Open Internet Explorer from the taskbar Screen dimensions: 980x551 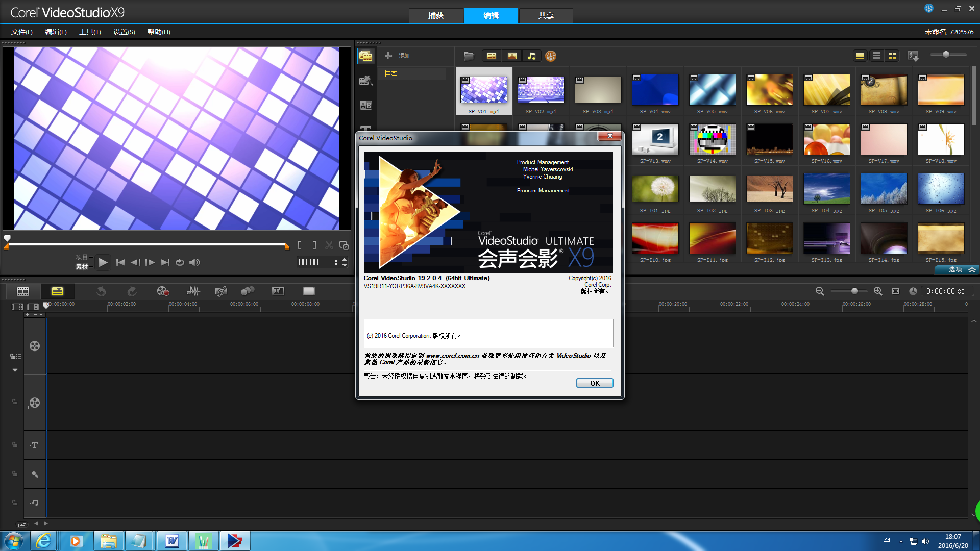point(44,541)
